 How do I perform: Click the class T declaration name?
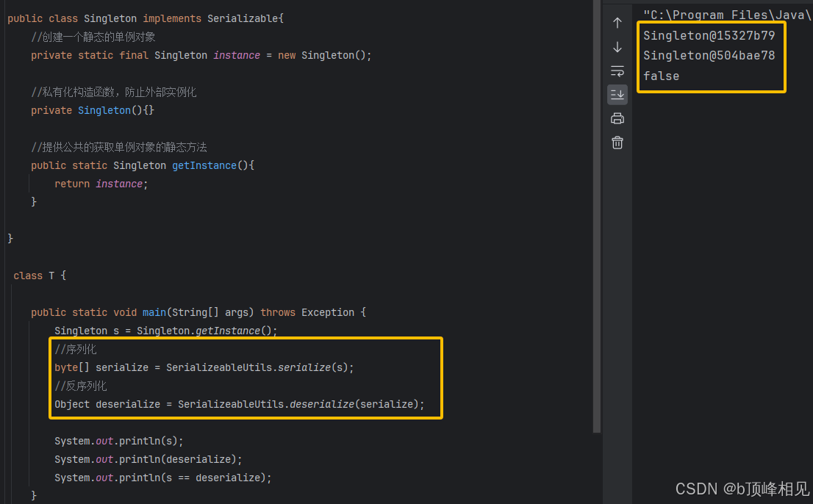click(x=51, y=276)
